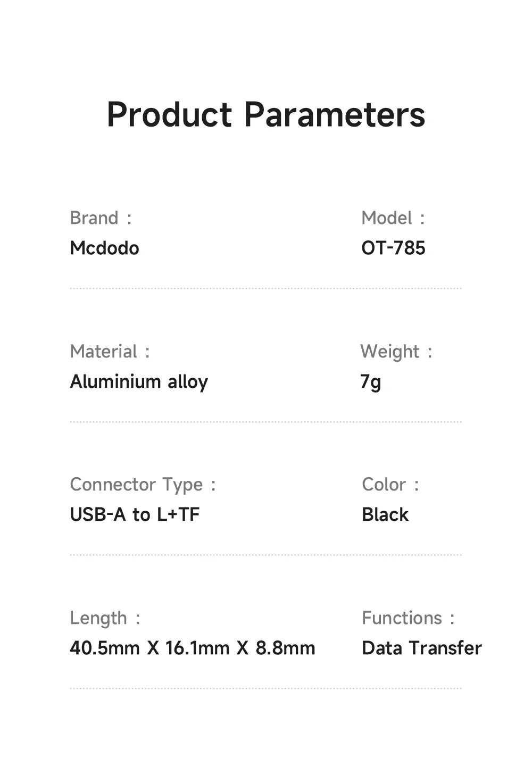Viewport: 532px width, 766px height.
Task: Select the Black color value
Action: (385, 515)
